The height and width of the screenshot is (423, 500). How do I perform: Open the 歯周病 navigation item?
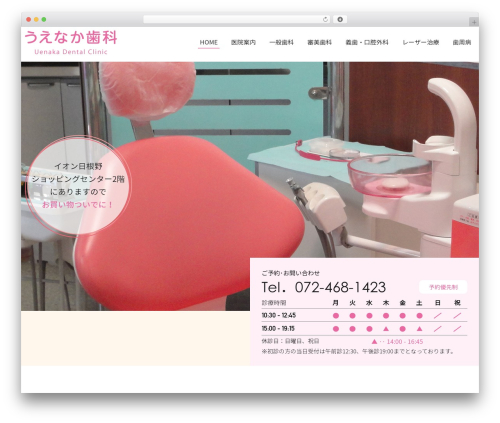tap(462, 43)
